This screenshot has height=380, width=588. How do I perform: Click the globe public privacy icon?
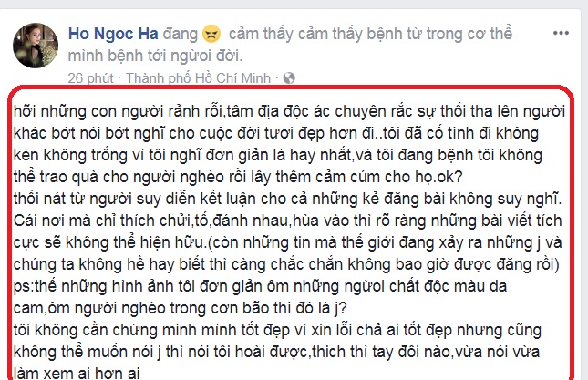pos(289,78)
